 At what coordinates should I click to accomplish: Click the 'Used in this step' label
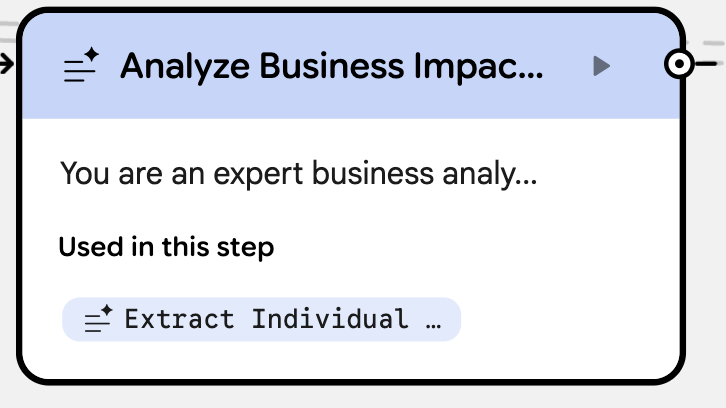[x=166, y=246]
